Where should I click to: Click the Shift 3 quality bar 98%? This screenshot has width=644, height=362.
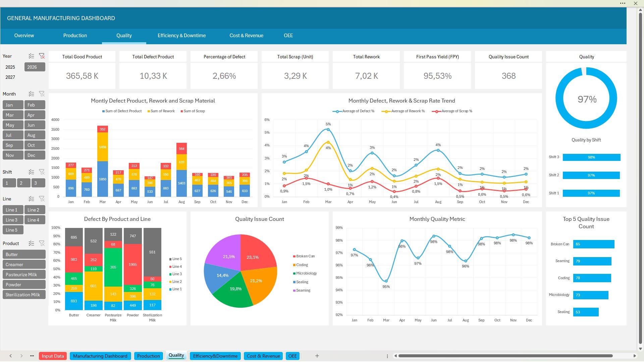point(591,157)
